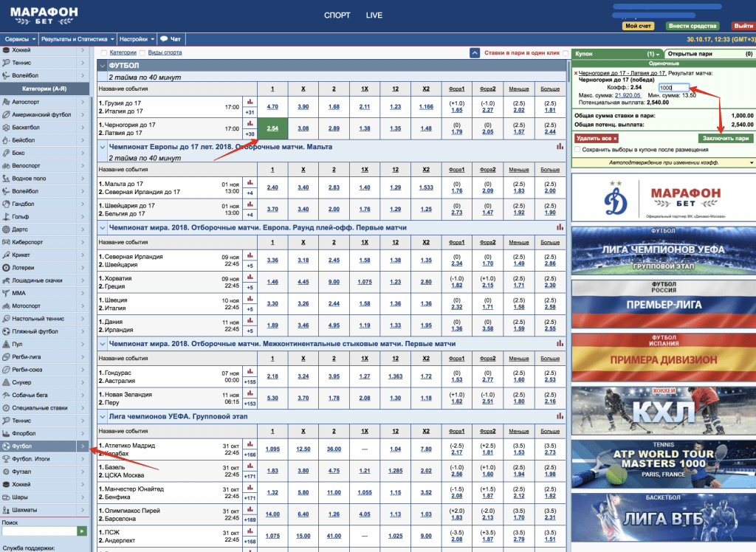The width and height of the screenshot is (756, 552).
Task: Click the Футбол soccer ball icon in sidebar
Action: click(7, 446)
